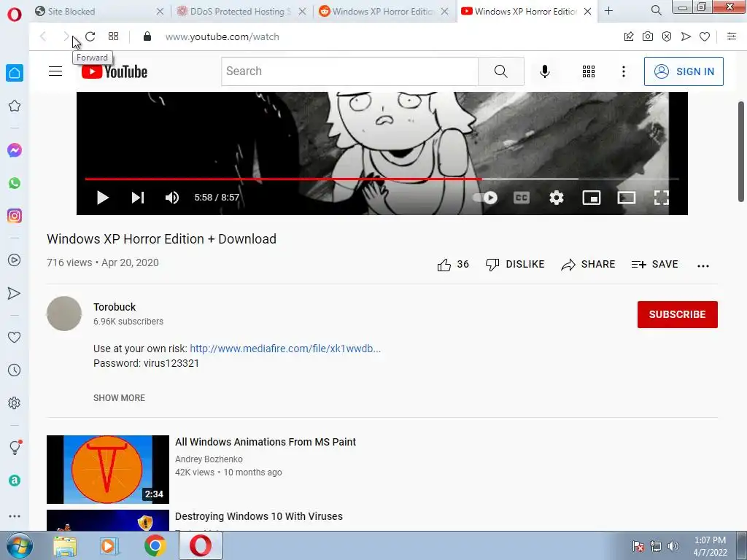Image resolution: width=747 pixels, height=560 pixels.
Task: Open sidebar Player icon
Action: pos(15,260)
